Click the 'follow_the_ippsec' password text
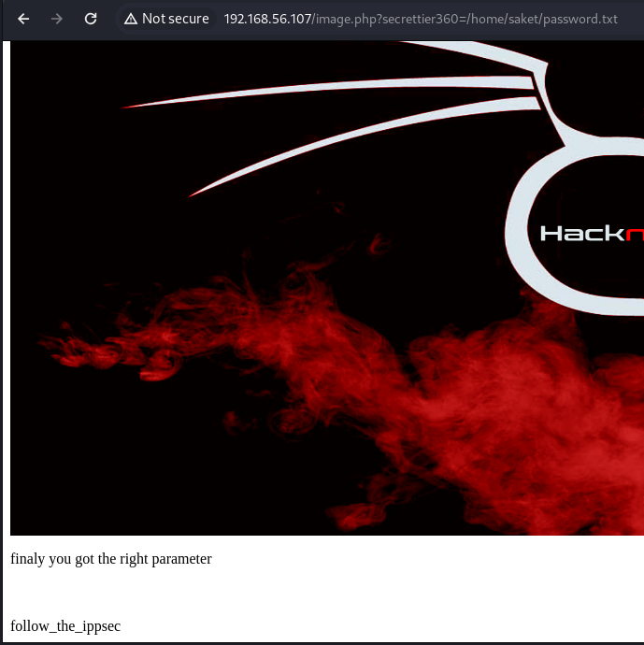Viewport: 644px width, 645px height. click(65, 626)
